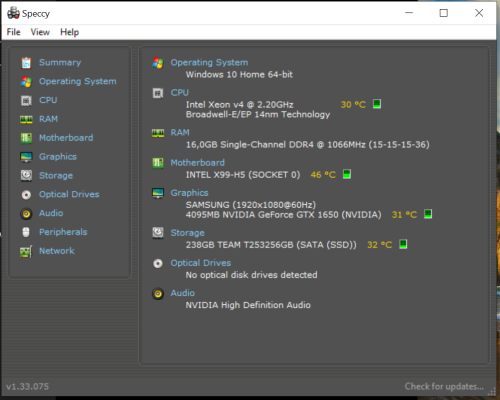Screen dimensions: 500x400
Task: Click the storage temperature indicator next to 32 °C
Action: pos(403,244)
